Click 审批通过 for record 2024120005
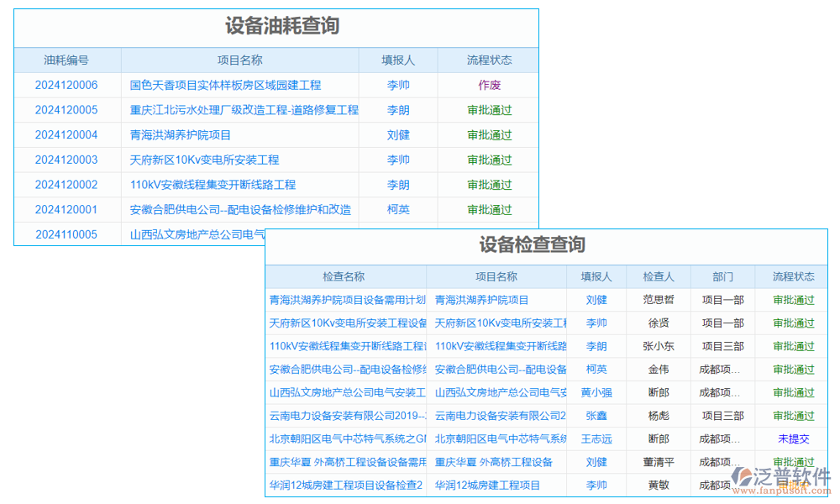The image size is (840, 504). [x=489, y=110]
